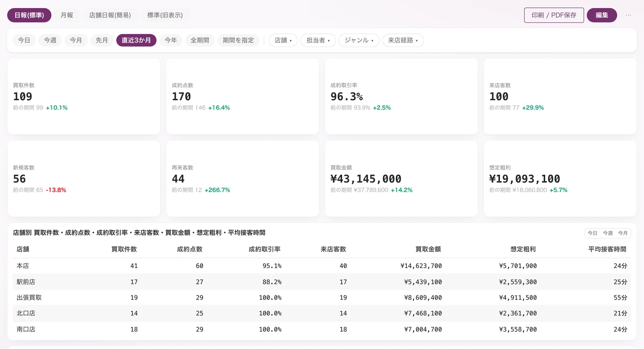Select the 店舗日報(簡易) tab
The image size is (644, 349).
coord(110,15)
